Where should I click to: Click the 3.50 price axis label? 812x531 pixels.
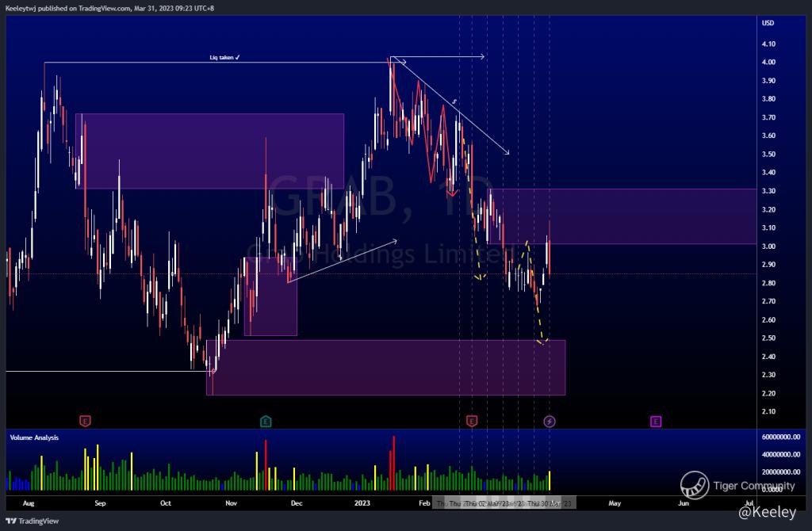[768, 155]
